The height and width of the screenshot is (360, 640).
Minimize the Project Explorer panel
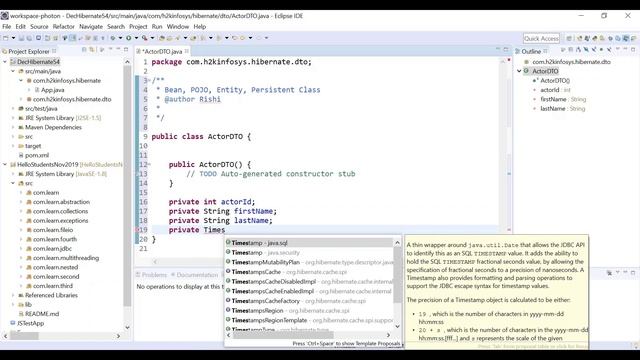(118, 49)
